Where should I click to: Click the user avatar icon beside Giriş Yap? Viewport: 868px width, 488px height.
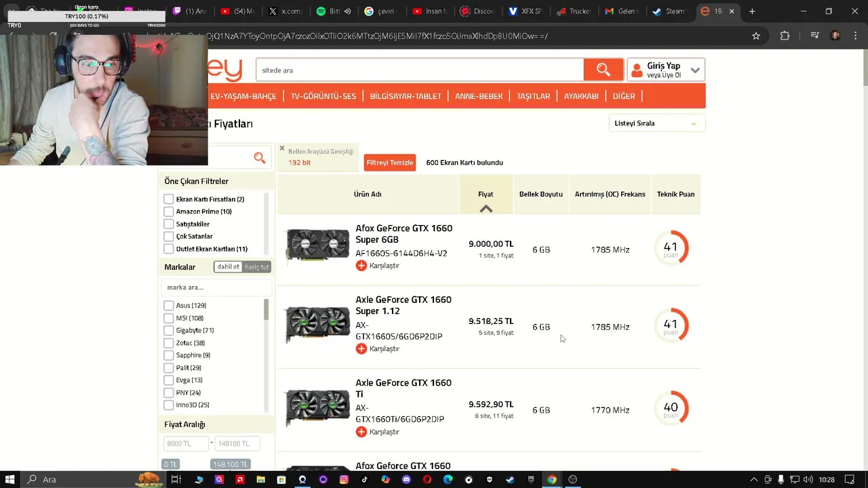[x=637, y=70]
